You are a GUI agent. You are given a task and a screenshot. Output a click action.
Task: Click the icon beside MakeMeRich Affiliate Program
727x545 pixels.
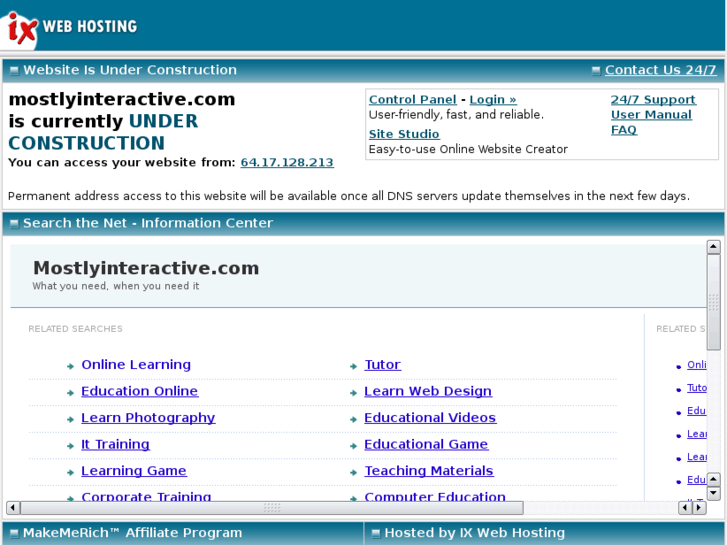[x=14, y=533]
